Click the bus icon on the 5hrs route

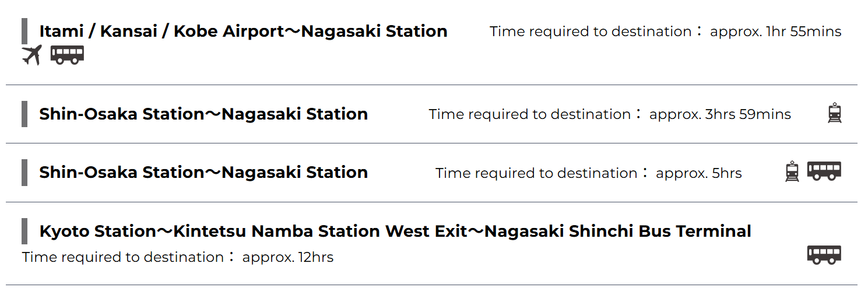click(x=824, y=171)
